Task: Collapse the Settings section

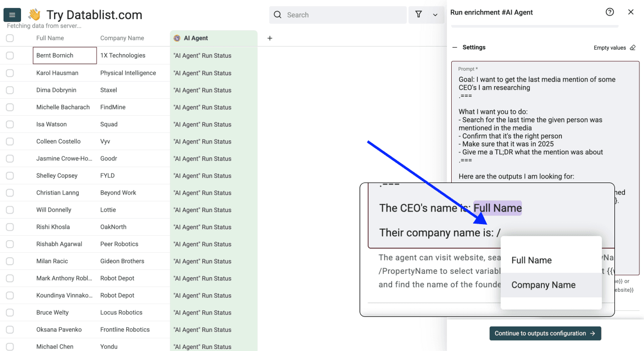Action: (x=454, y=47)
